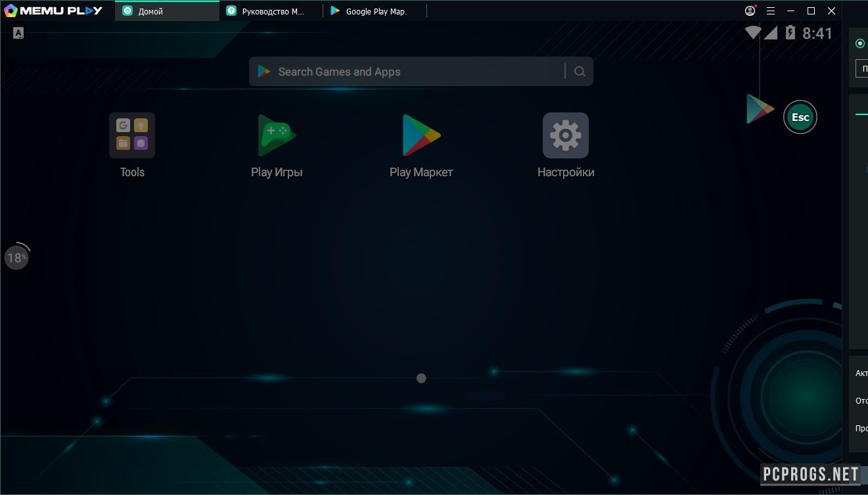Image resolution: width=868 pixels, height=495 pixels.
Task: Click the keyboard input indicator A icon
Action: [x=18, y=33]
